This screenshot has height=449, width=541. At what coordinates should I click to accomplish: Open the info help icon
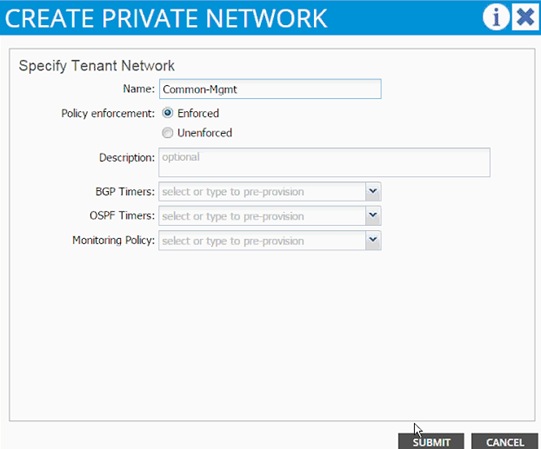[496, 17]
